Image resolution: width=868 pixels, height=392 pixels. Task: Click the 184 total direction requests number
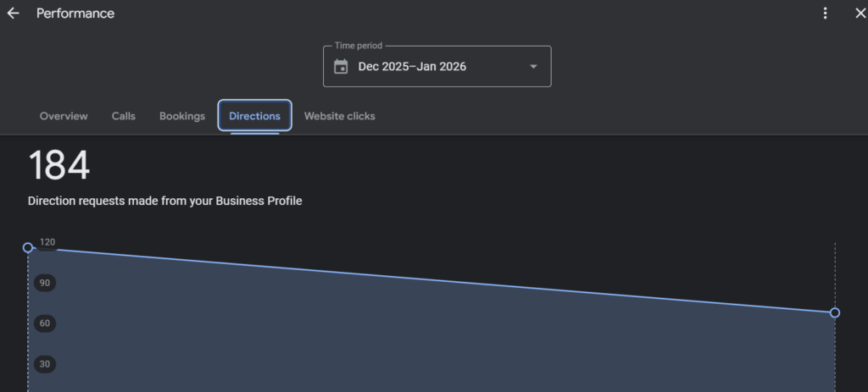pyautogui.click(x=59, y=166)
